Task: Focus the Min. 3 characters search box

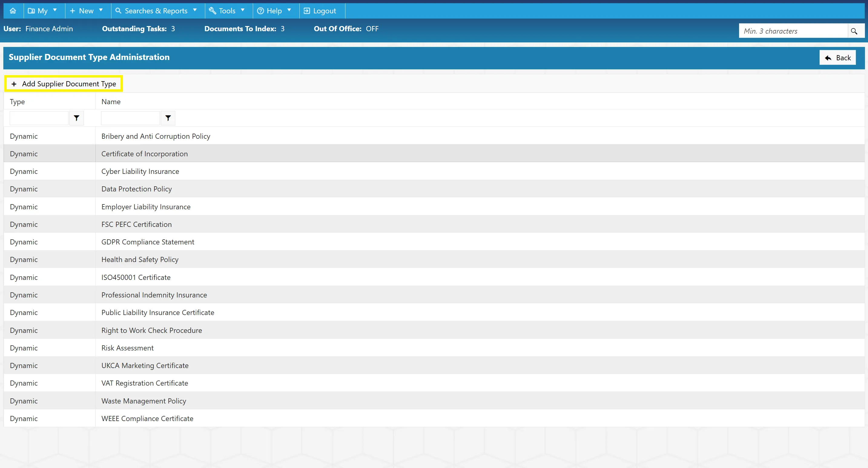Action: click(x=793, y=31)
